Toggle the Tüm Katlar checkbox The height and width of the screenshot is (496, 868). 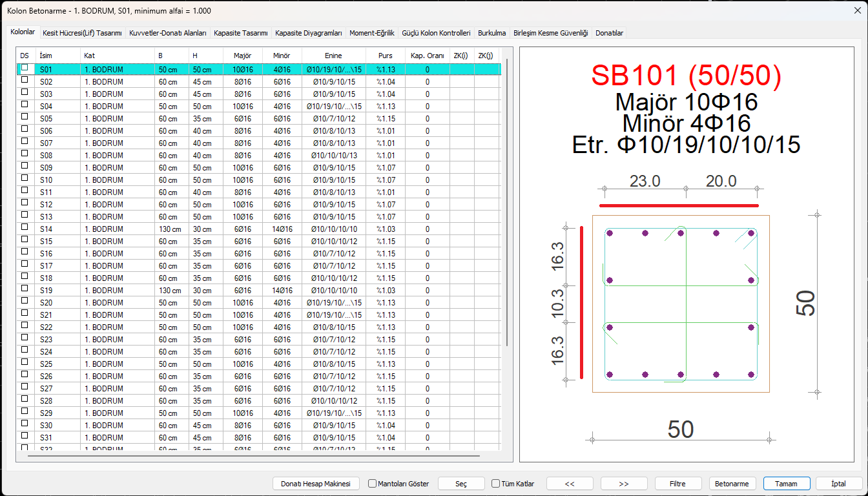pyautogui.click(x=513, y=483)
